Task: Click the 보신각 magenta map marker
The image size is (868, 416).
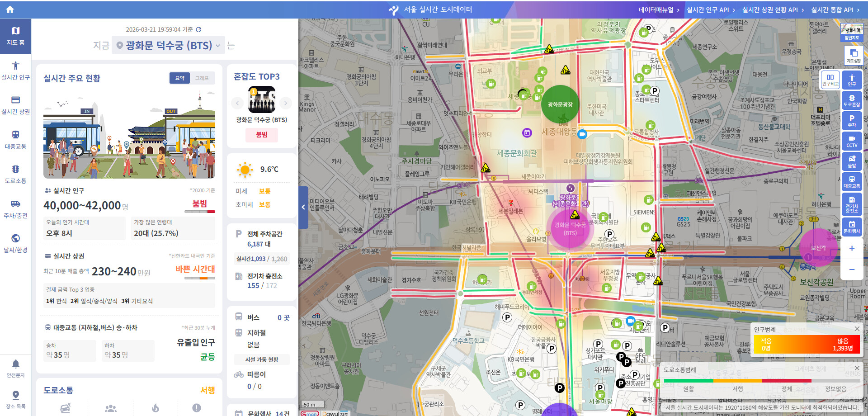Action: point(818,248)
